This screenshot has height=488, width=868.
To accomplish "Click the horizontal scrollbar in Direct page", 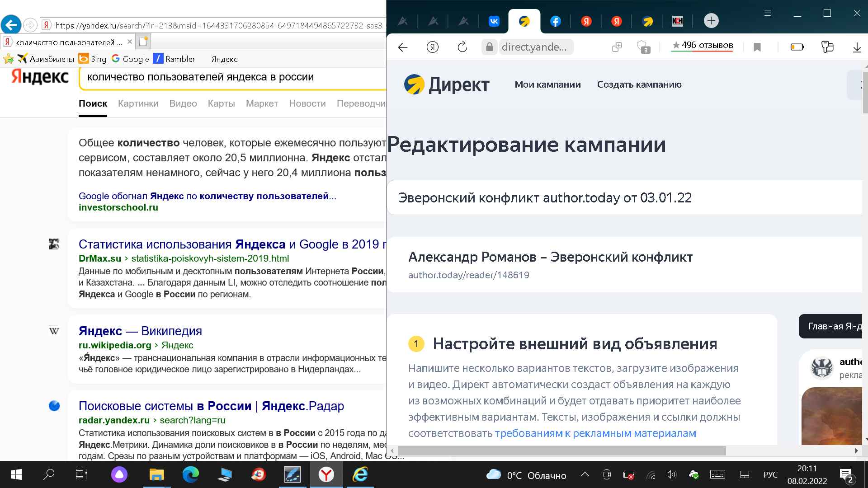I will click(x=561, y=450).
